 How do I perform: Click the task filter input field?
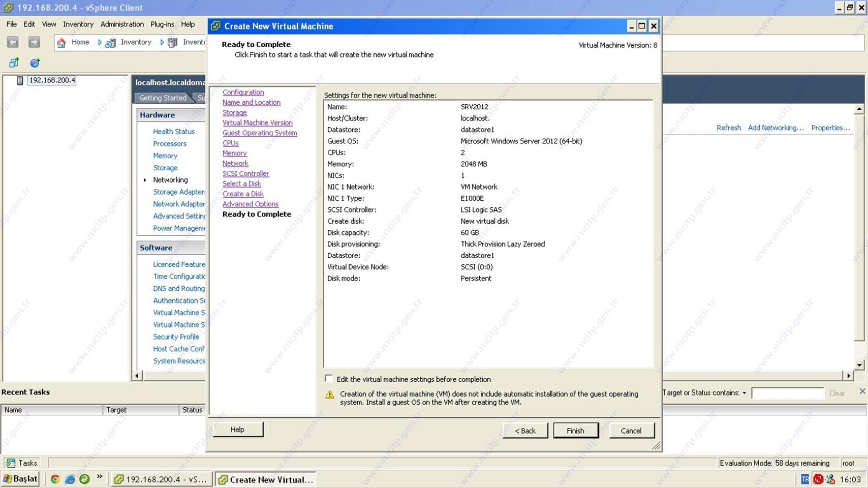coord(787,393)
